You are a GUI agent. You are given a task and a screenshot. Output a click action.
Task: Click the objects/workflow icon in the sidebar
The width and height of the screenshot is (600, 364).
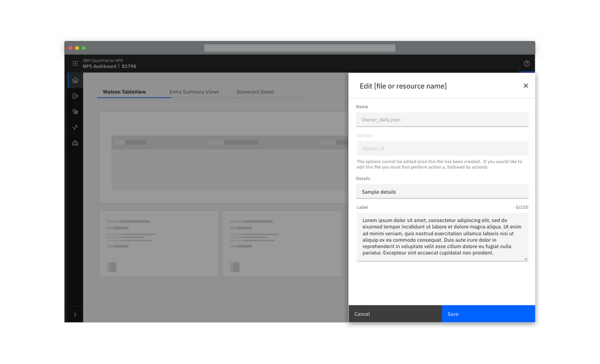click(75, 111)
